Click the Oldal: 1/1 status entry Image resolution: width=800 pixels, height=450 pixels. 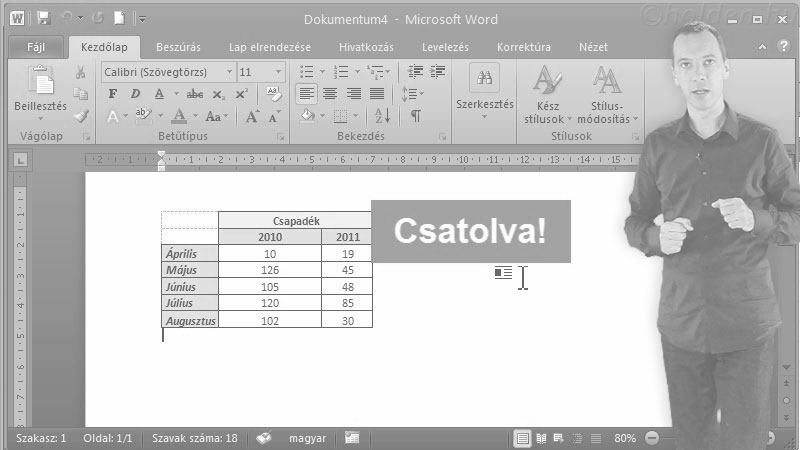[108, 438]
